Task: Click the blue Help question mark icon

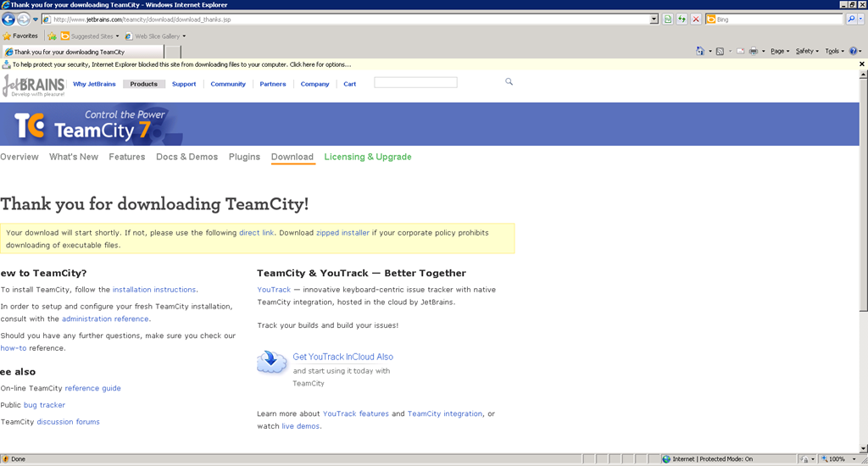Action: [x=853, y=51]
